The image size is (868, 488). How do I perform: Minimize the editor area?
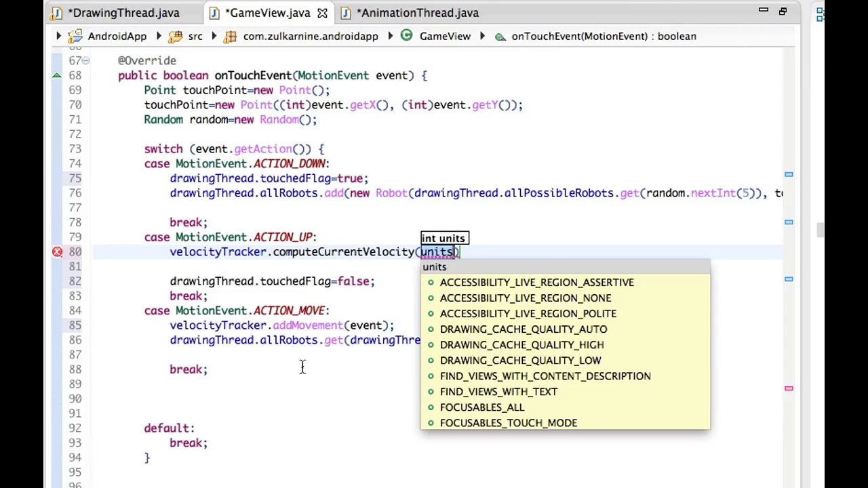coord(763,11)
